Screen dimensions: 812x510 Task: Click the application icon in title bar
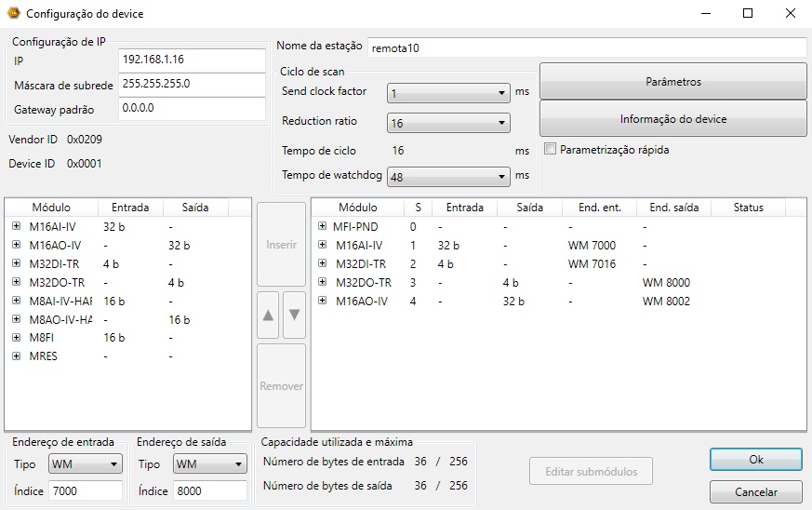click(x=13, y=14)
